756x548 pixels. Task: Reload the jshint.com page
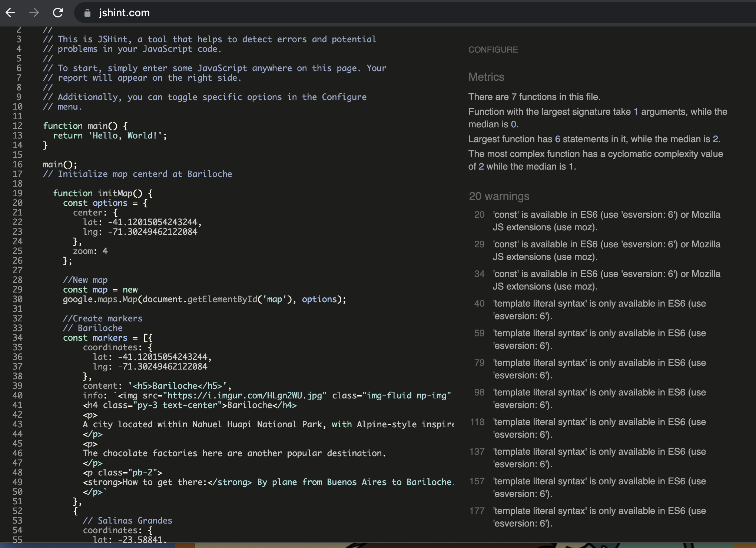(58, 13)
